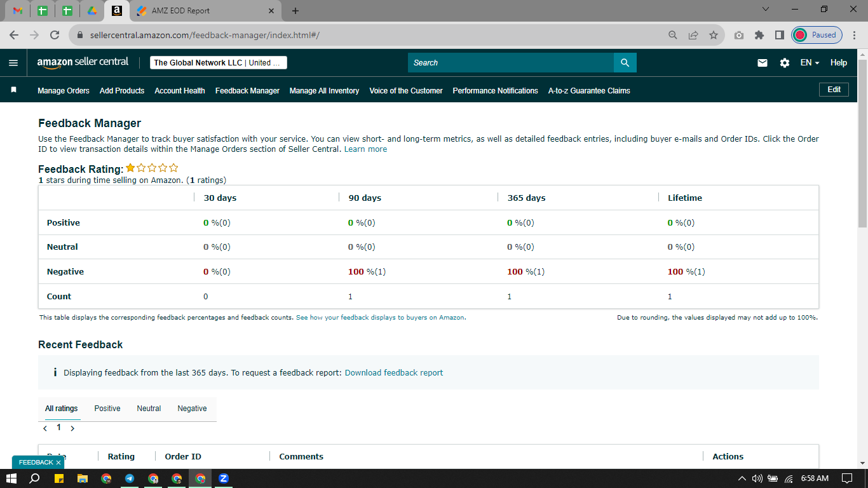Viewport: 868px width, 488px height.
Task: Open the browser extensions puzzle icon
Action: click(x=759, y=35)
